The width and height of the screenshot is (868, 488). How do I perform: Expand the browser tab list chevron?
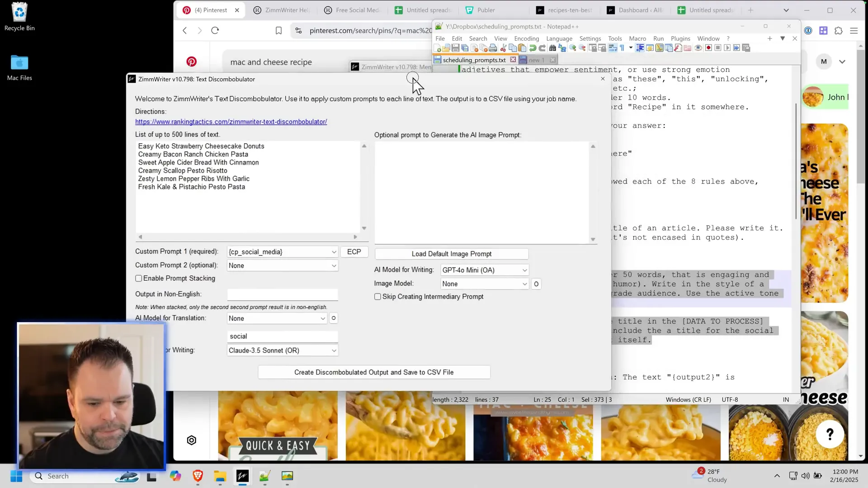click(786, 10)
